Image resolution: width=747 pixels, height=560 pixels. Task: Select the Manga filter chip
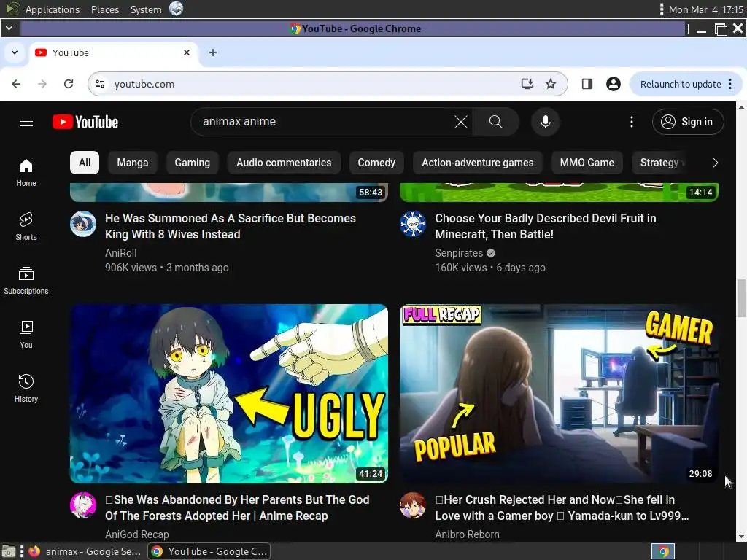click(x=133, y=163)
